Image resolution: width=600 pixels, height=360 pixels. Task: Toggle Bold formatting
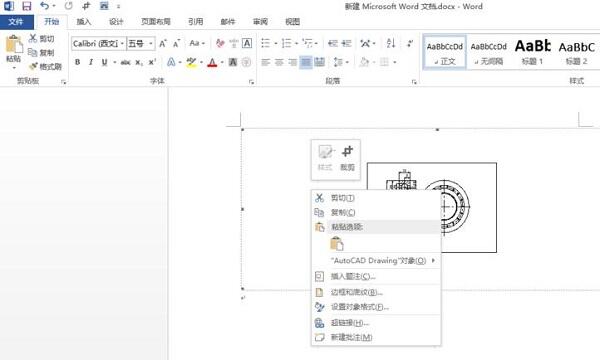[x=78, y=62]
